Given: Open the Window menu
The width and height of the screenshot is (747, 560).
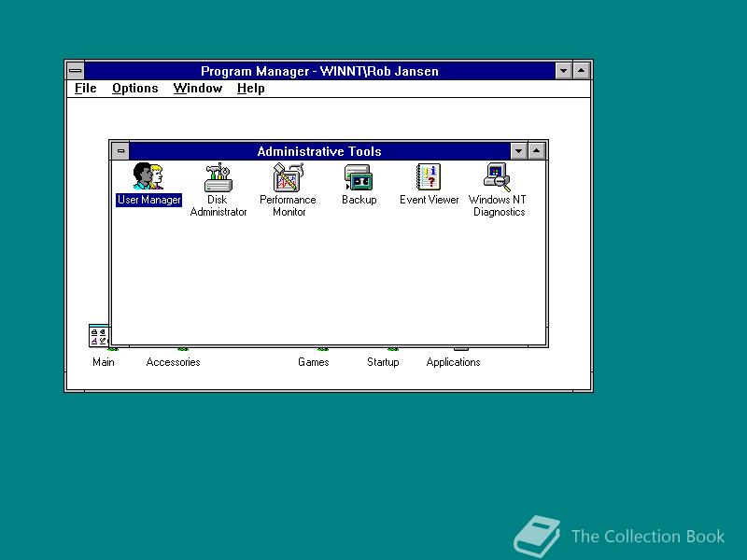Looking at the screenshot, I should (x=198, y=88).
